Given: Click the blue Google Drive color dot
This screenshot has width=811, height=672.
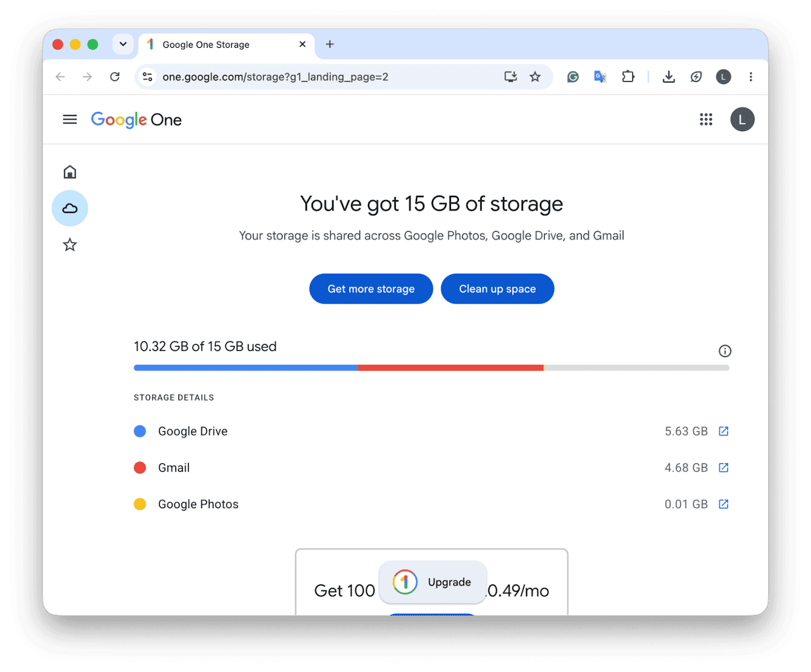Looking at the screenshot, I should pyautogui.click(x=140, y=431).
